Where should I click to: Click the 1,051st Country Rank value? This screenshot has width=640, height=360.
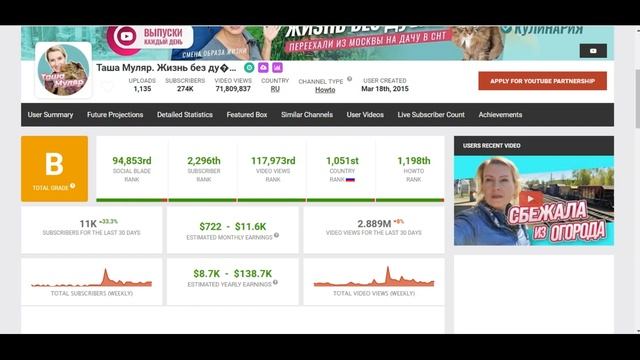coord(342,161)
